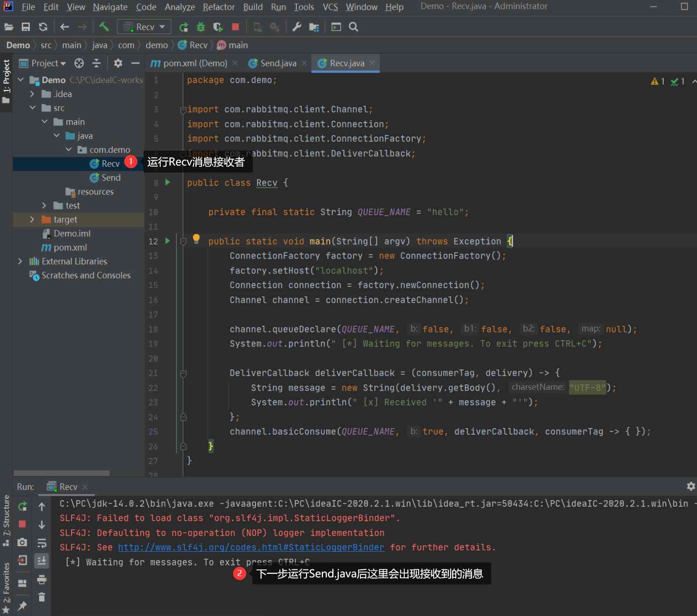Toggle the Favorites tool window
Screen dimensions: 697x616
click(6, 587)
